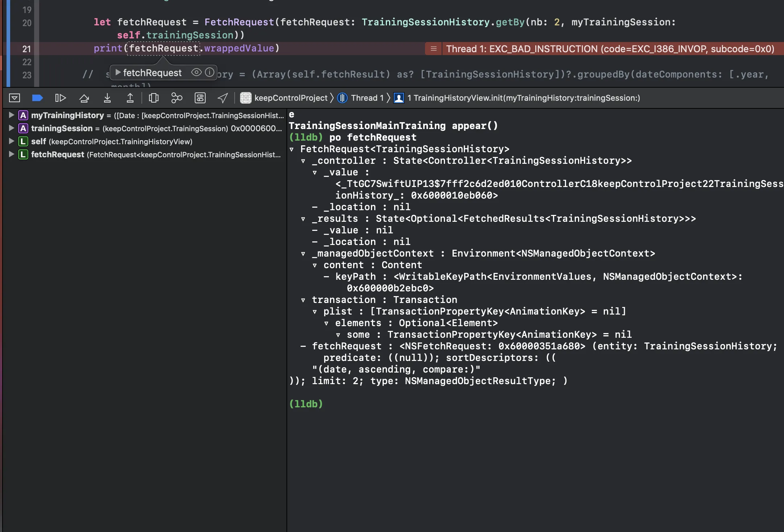Toggle breakpoints activation button
The image size is (784, 532).
[x=37, y=98]
